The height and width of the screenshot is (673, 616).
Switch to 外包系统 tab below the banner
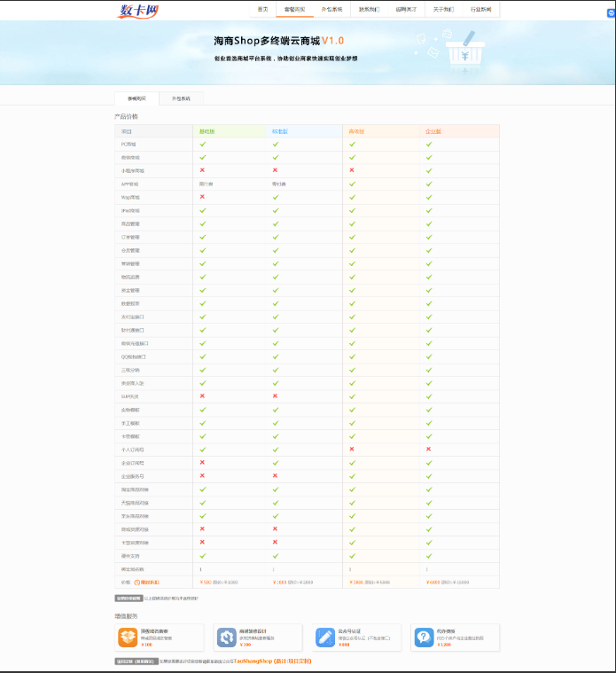181,98
